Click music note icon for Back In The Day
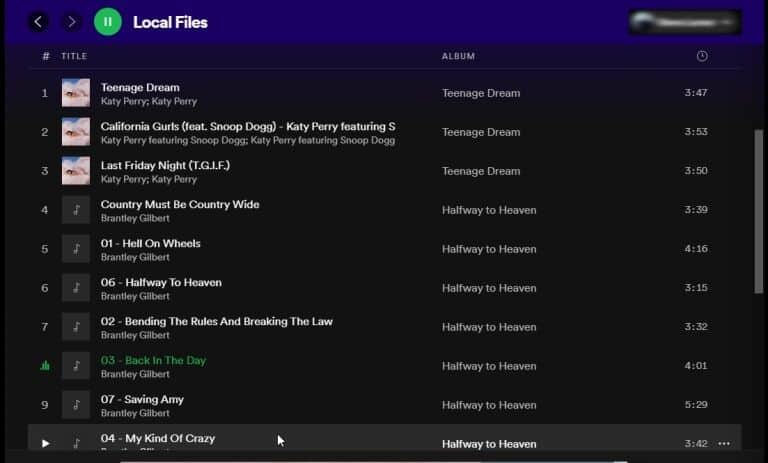This screenshot has height=463, width=768. click(76, 366)
